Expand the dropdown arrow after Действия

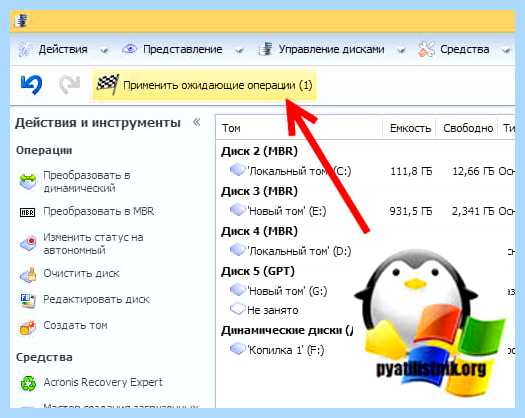pyautogui.click(x=104, y=51)
